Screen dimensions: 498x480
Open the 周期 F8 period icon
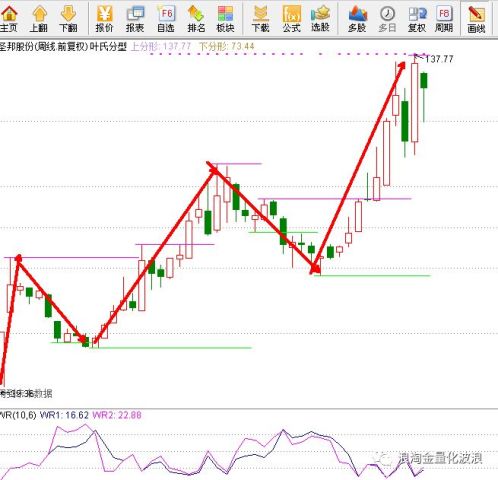444,18
